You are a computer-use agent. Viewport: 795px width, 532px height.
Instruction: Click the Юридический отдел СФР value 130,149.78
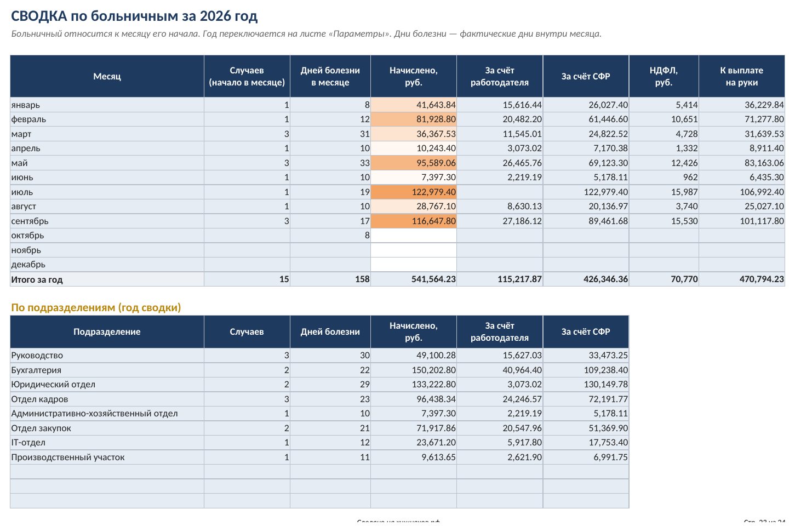pyautogui.click(x=586, y=384)
